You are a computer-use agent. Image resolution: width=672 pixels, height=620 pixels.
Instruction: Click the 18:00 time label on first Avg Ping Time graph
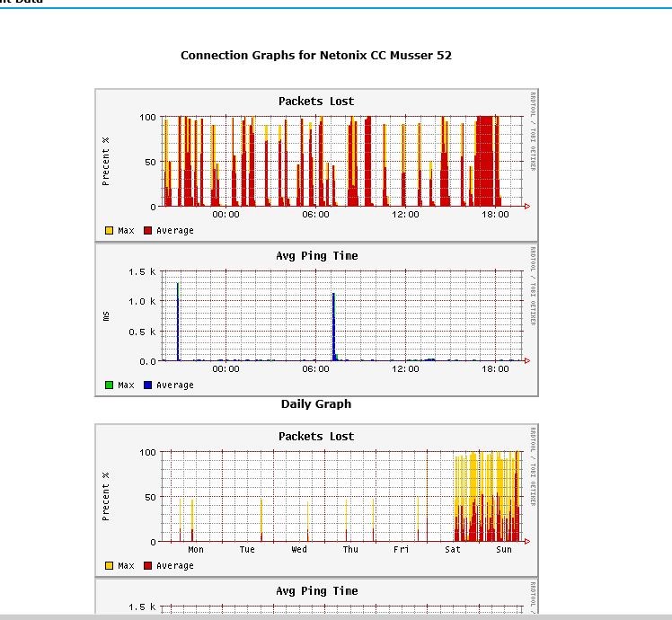coord(495,369)
